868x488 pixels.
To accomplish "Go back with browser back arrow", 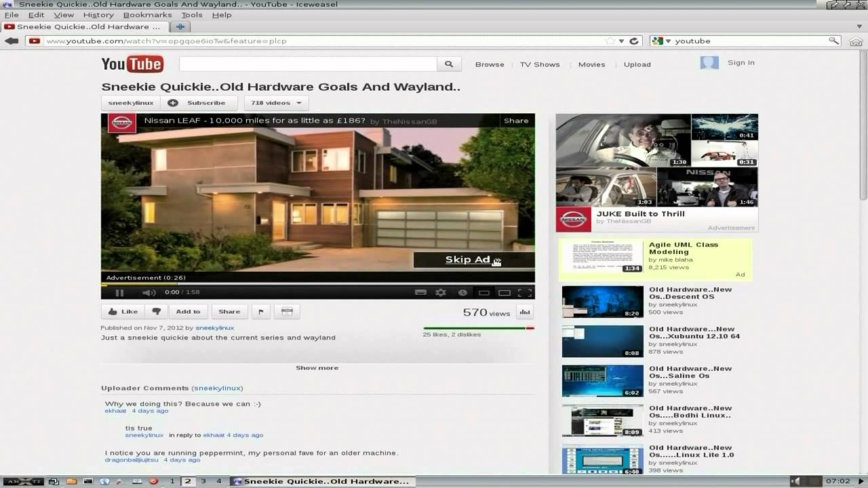I will pos(12,41).
